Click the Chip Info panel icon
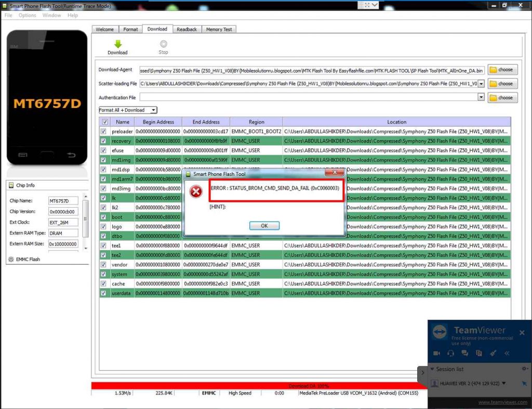This screenshot has height=409, width=532. click(11, 185)
